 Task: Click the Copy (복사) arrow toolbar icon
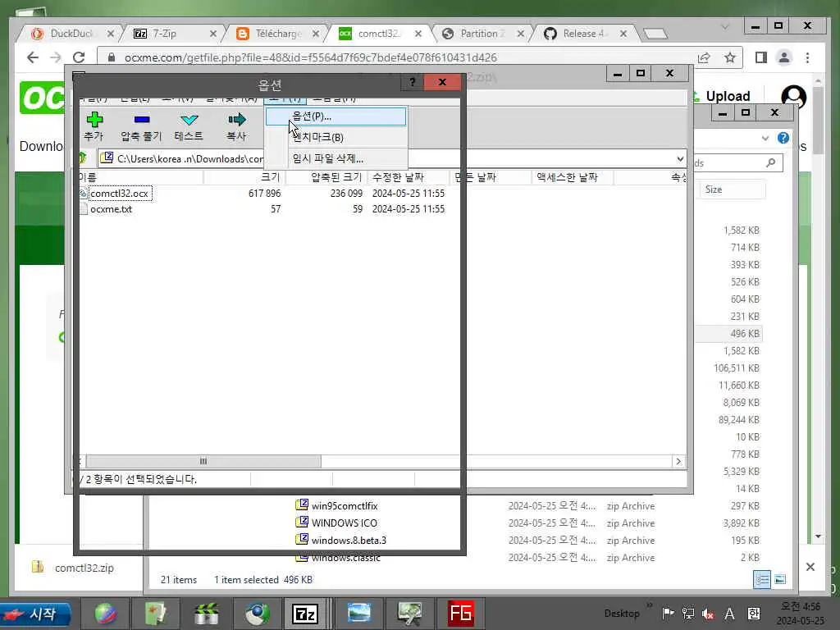(236, 120)
